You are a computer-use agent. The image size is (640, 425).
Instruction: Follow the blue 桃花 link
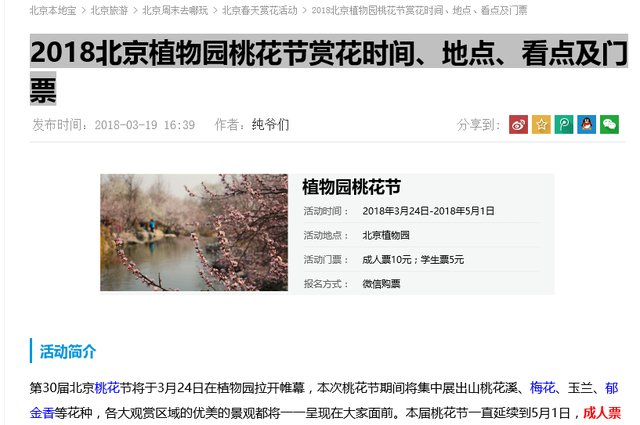pos(107,387)
